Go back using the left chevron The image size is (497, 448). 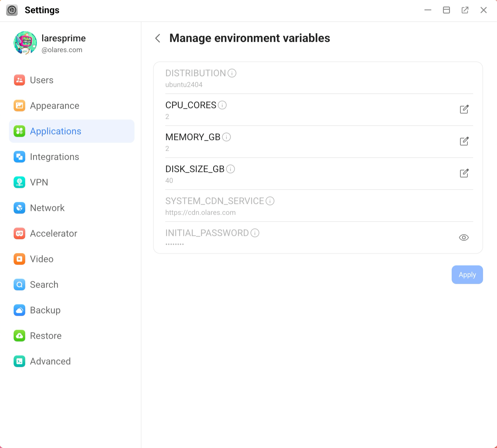(x=158, y=38)
